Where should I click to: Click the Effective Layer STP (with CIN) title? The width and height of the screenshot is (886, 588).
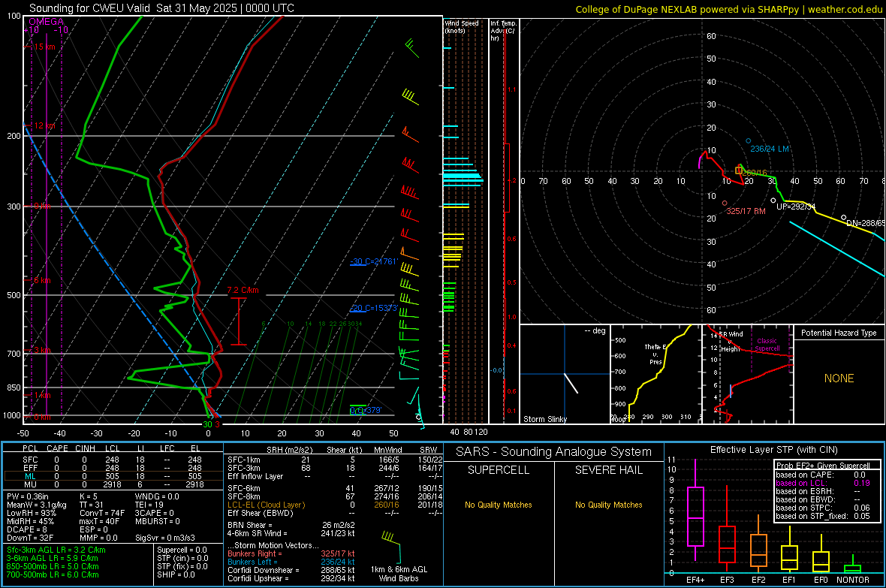(x=773, y=450)
